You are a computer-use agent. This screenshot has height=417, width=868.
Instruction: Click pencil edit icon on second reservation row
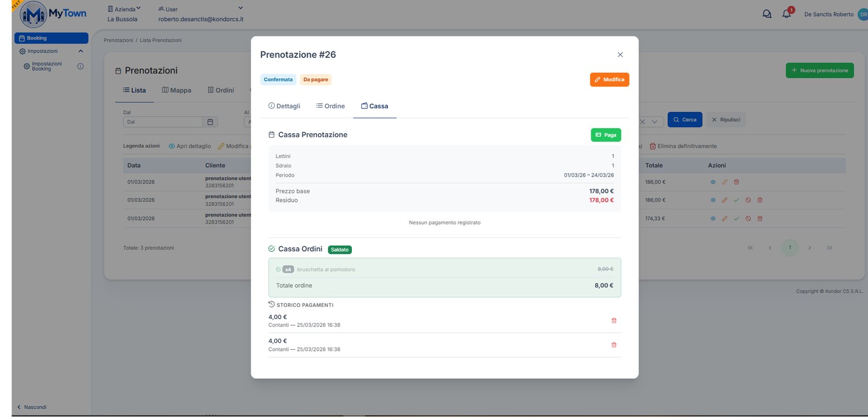(x=725, y=200)
